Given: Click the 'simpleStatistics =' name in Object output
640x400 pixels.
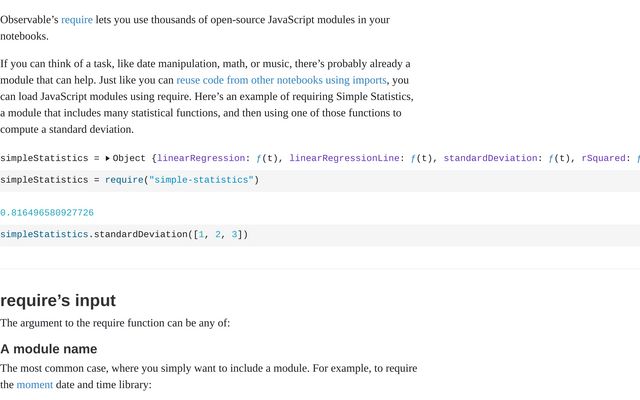Looking at the screenshot, I should pyautogui.click(x=48, y=158).
